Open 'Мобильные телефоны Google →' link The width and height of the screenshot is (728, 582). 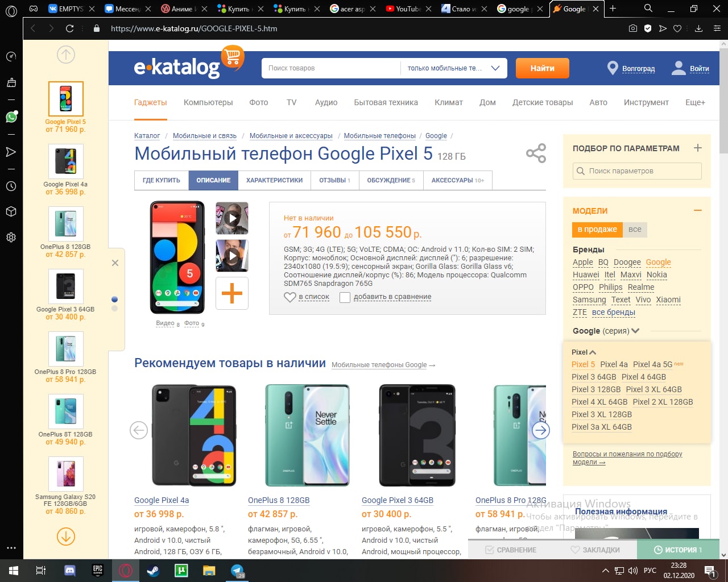[x=383, y=365]
